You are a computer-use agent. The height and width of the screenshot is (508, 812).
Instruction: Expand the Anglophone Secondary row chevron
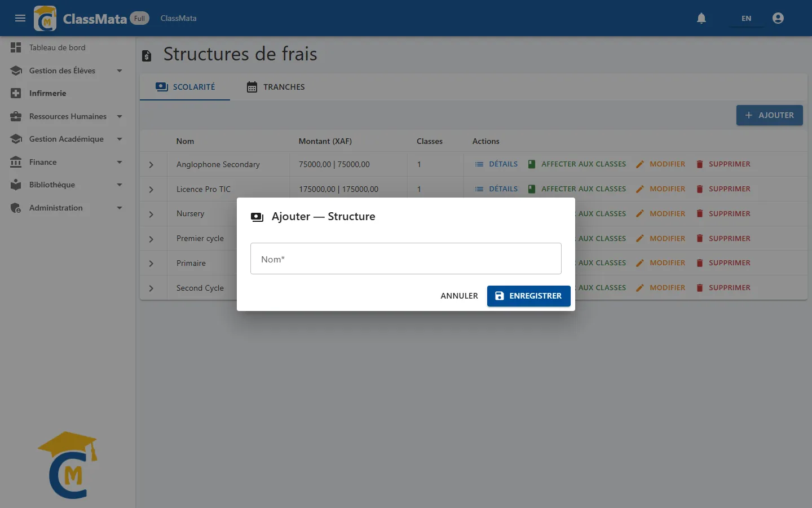(x=151, y=165)
